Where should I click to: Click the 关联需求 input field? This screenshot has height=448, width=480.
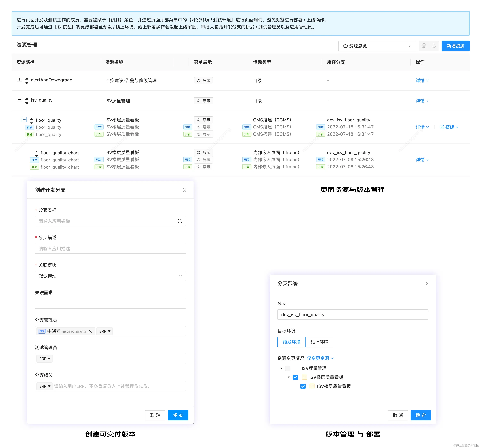pyautogui.click(x=110, y=304)
